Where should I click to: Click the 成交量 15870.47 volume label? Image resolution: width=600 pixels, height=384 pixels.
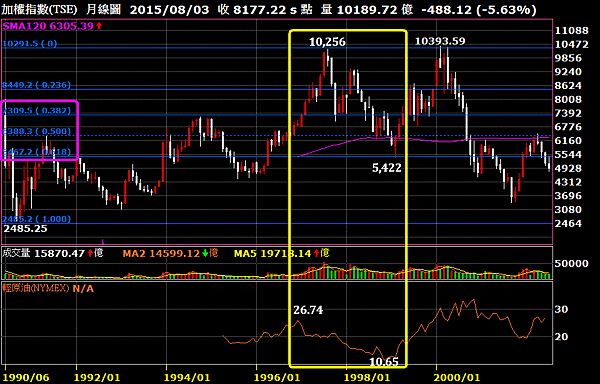coord(44,253)
